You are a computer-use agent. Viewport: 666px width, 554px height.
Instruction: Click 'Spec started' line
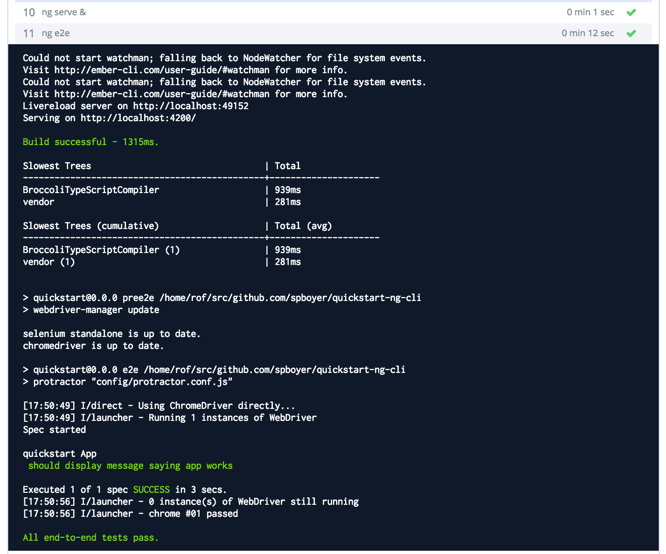click(x=54, y=430)
